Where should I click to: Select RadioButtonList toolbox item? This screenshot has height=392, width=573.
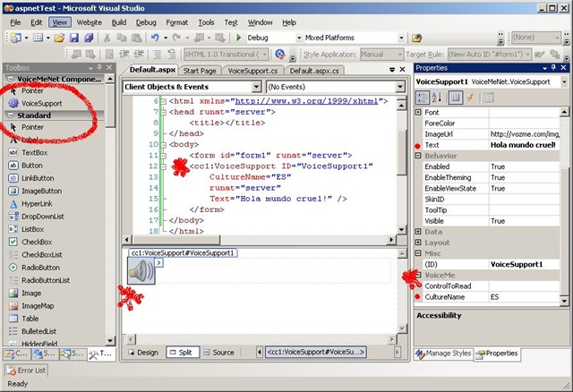click(46, 280)
